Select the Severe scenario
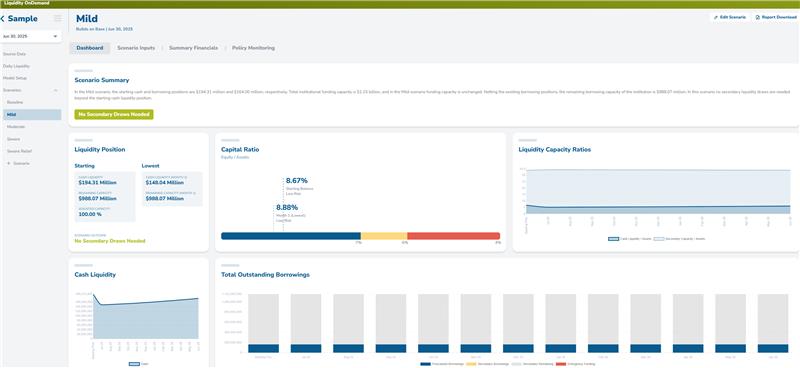 13,139
